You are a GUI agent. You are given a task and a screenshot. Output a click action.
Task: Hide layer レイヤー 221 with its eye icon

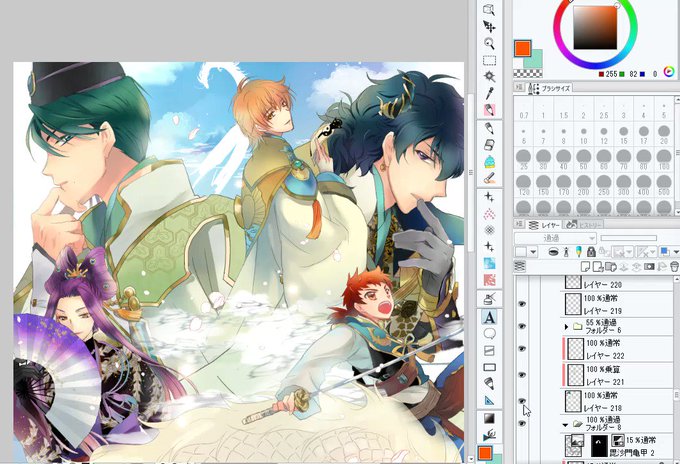pos(522,375)
